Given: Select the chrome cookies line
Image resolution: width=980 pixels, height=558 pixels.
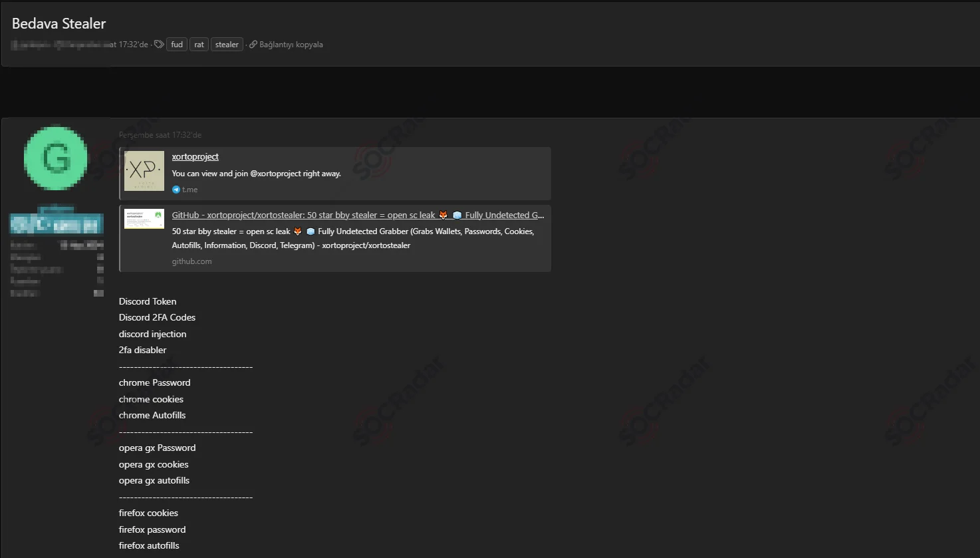Looking at the screenshot, I should click(x=151, y=399).
